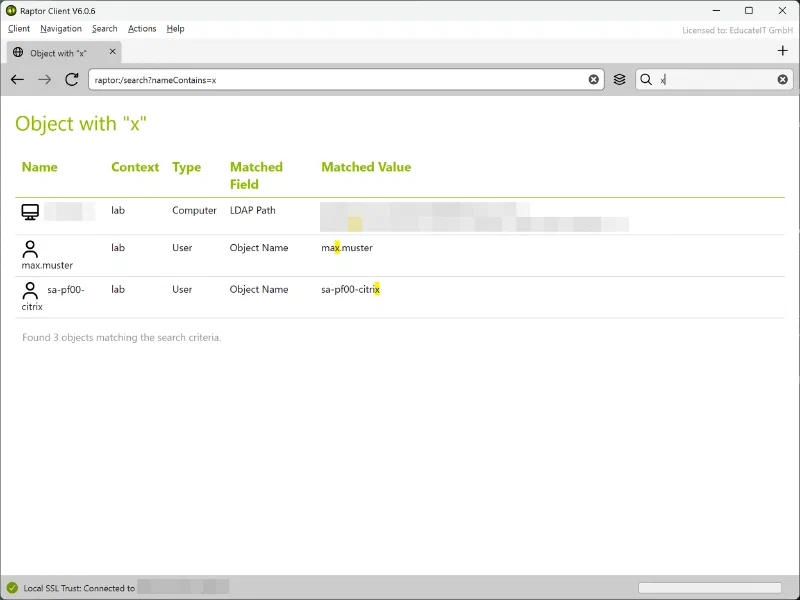Click the Type column header
This screenshot has height=600, width=800.
[186, 167]
